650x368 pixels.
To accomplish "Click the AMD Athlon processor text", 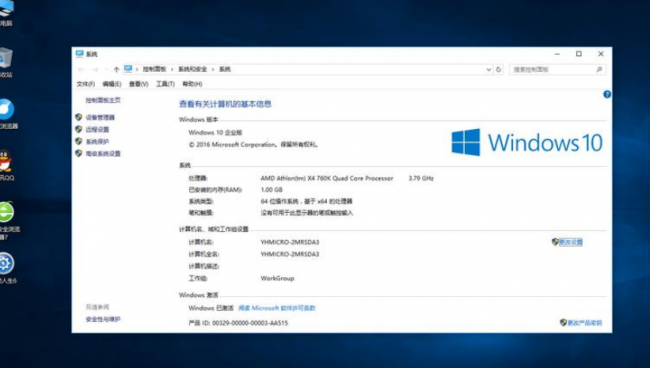I will pos(327,178).
